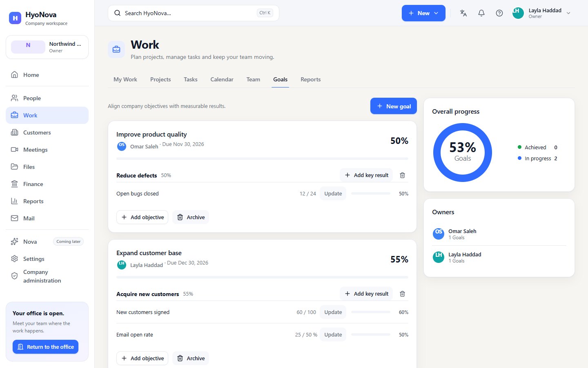
Task: Go to People in the sidebar
Action: 47,98
